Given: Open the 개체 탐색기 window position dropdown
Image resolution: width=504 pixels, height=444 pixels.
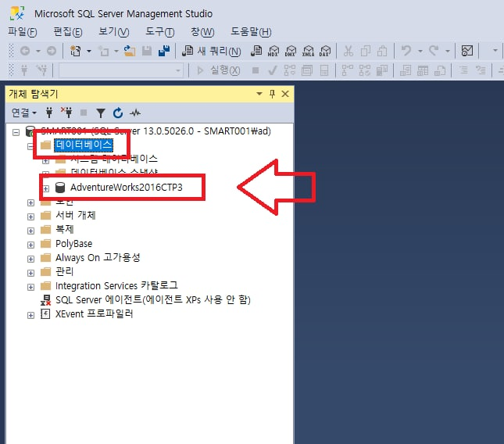Looking at the screenshot, I should [259, 94].
